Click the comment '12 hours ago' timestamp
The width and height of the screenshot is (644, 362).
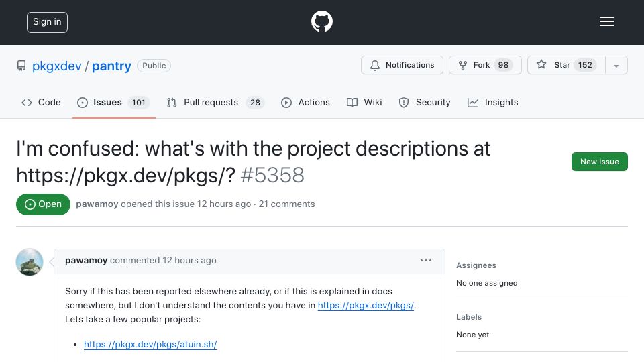[189, 261]
